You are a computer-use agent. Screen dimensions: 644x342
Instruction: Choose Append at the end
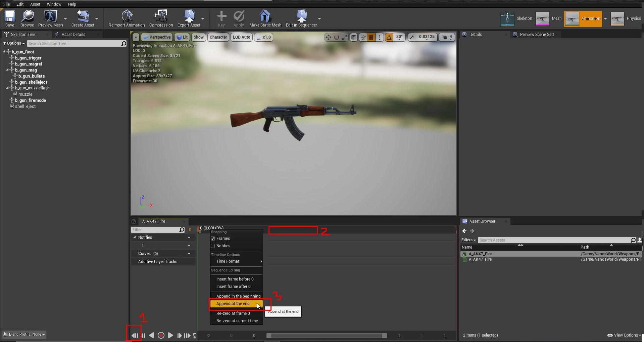[x=236, y=304]
